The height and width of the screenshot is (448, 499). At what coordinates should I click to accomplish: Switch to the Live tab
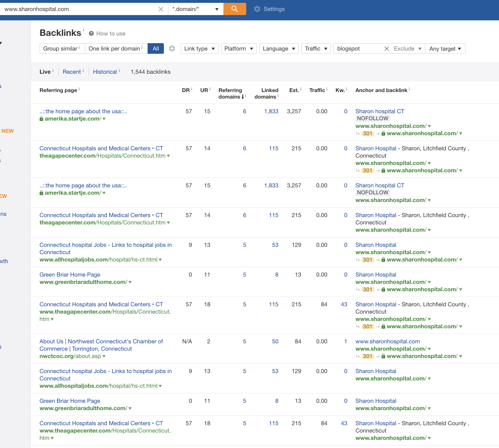tap(45, 72)
